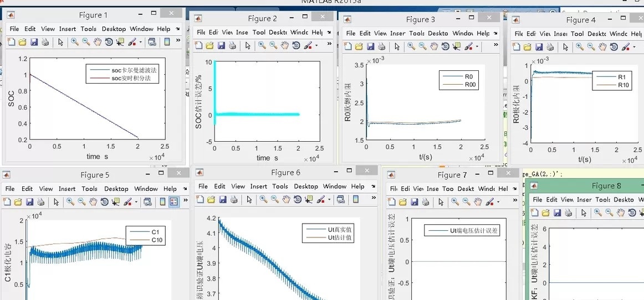Image resolution: width=644 pixels, height=300 pixels.
Task: Click 't/(s)' x-axis label in Figure 3
Action: coord(426,158)
